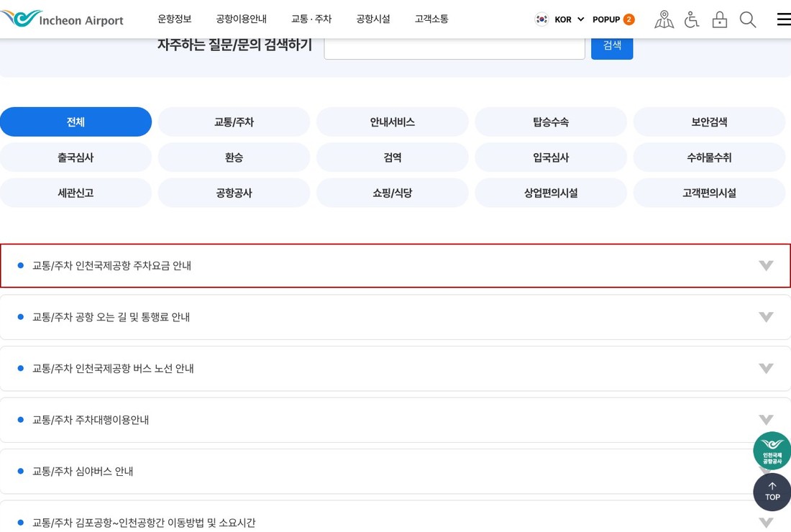Click the Korean flag language icon
This screenshot has width=791, height=532.
click(x=541, y=19)
